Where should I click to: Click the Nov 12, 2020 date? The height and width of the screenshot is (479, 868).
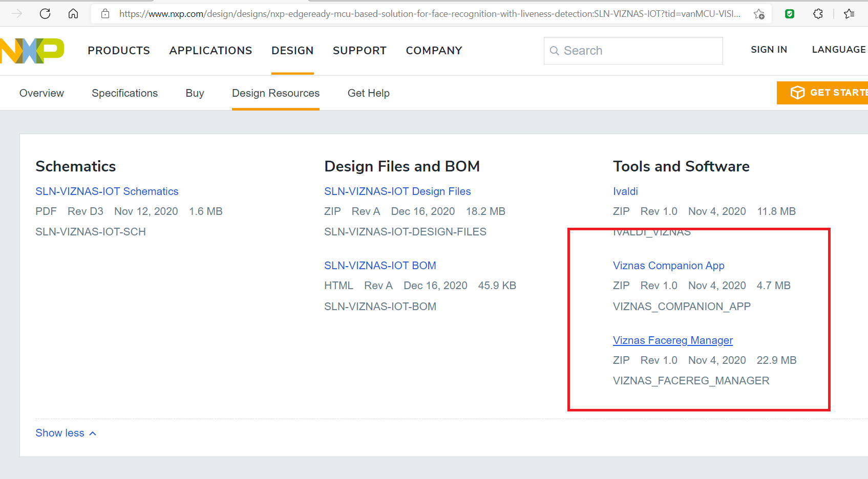click(x=146, y=211)
